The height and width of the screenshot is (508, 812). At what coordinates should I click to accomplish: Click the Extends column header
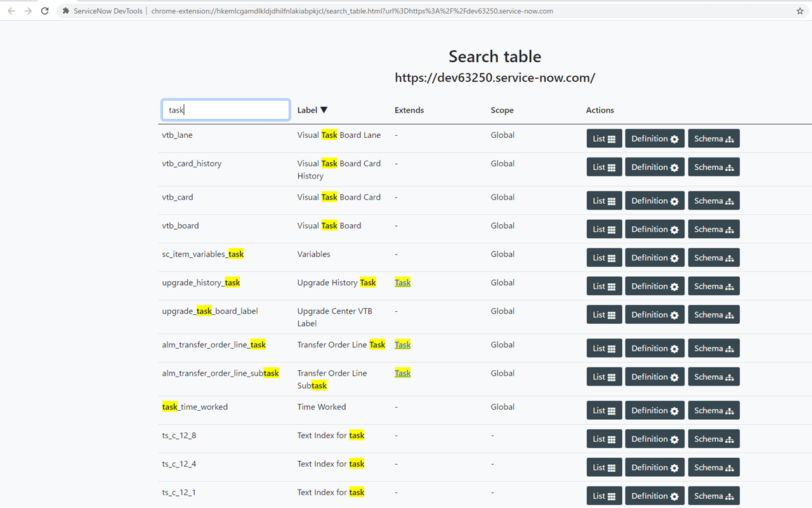(x=409, y=110)
